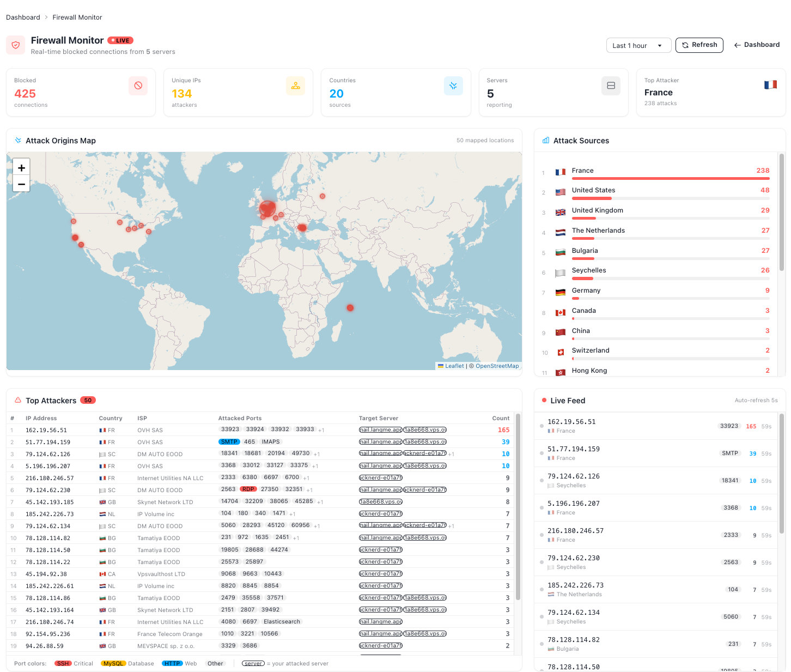
Task: Click the Other port legend badge
Action: click(x=215, y=663)
